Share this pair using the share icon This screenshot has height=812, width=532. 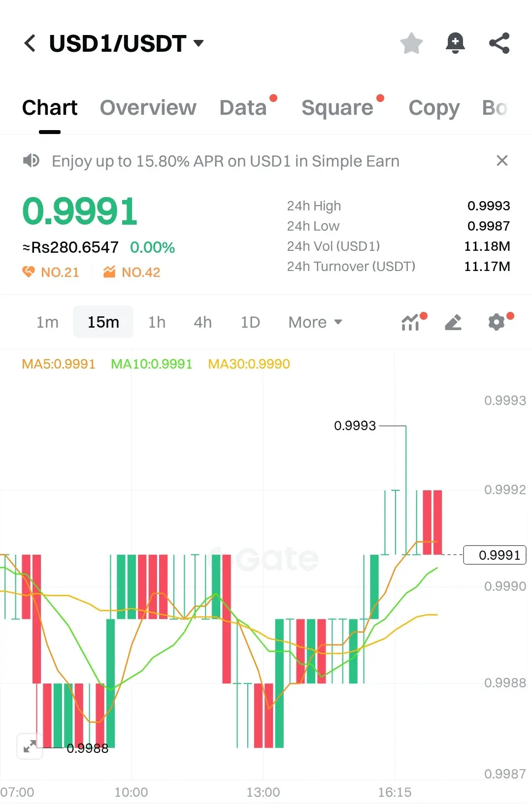[x=499, y=43]
